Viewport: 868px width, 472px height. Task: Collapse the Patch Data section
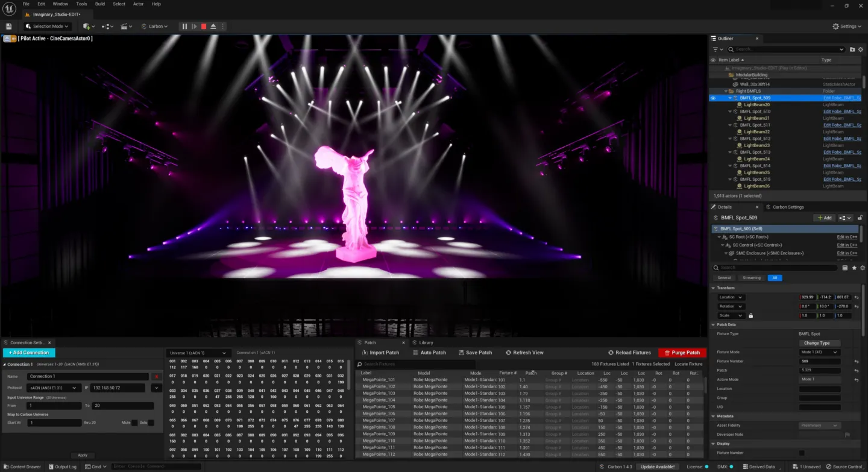(714, 325)
